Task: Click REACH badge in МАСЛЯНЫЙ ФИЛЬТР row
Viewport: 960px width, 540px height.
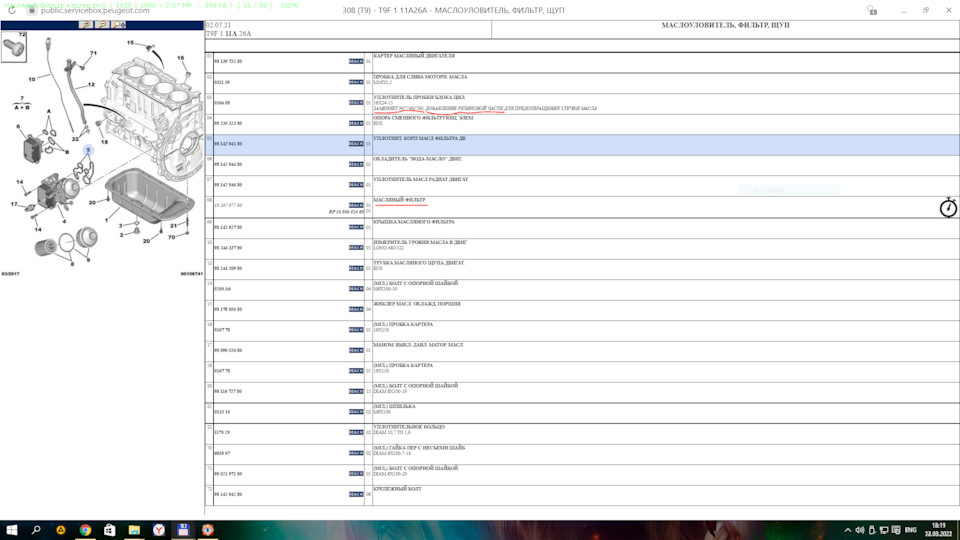Action: pyautogui.click(x=356, y=205)
